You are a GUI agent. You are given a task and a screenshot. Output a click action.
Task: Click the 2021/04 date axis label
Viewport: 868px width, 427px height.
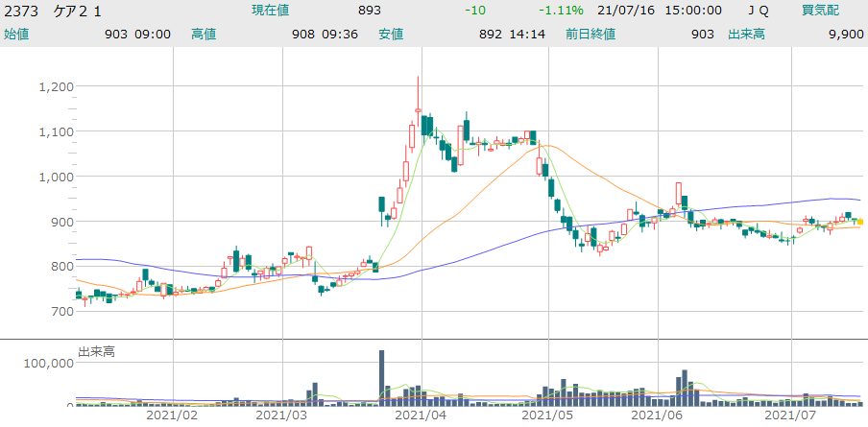coord(422,416)
